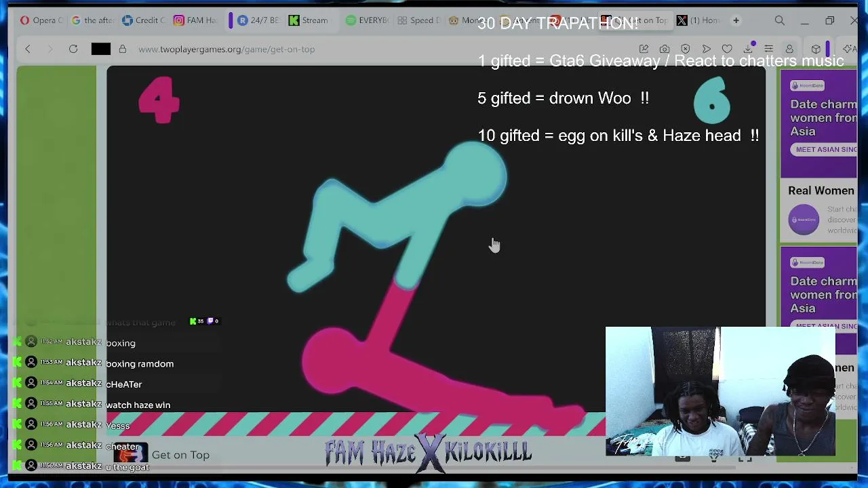Switch to the X (1) Home tab
The image size is (868, 488).
(698, 20)
